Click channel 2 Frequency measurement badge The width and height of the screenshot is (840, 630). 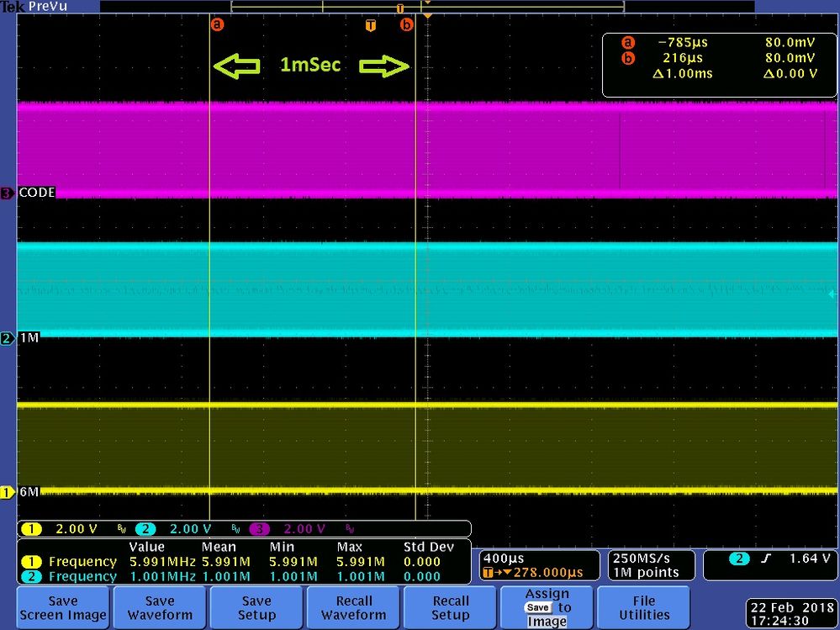click(31, 577)
